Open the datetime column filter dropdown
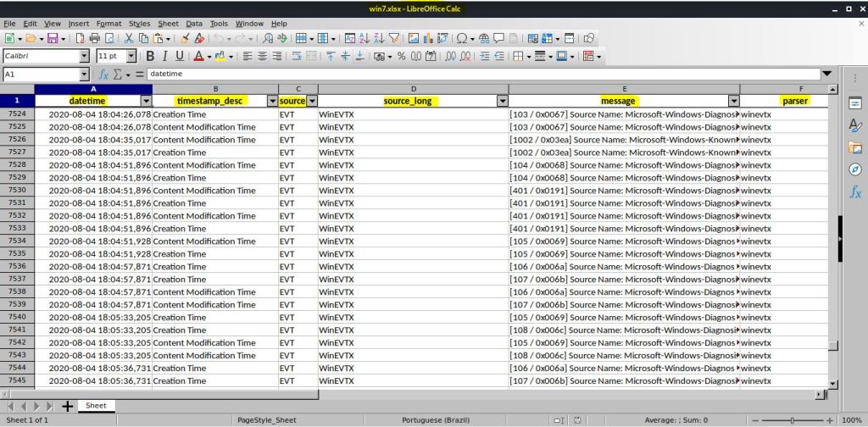The image size is (868, 427). coord(146,101)
